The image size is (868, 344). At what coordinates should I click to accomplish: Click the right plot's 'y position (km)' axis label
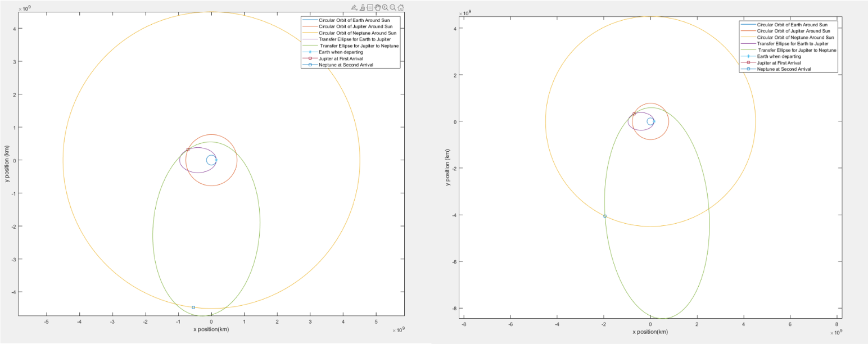coord(448,168)
